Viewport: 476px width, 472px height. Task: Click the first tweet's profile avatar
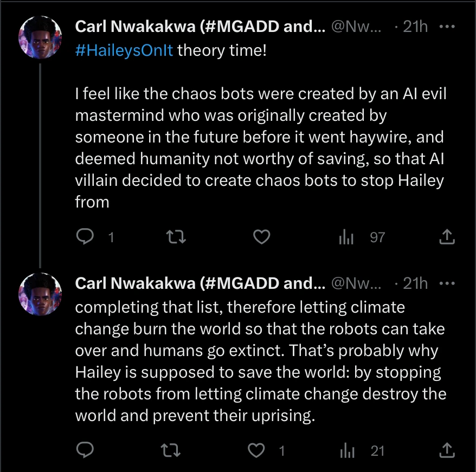tap(40, 37)
